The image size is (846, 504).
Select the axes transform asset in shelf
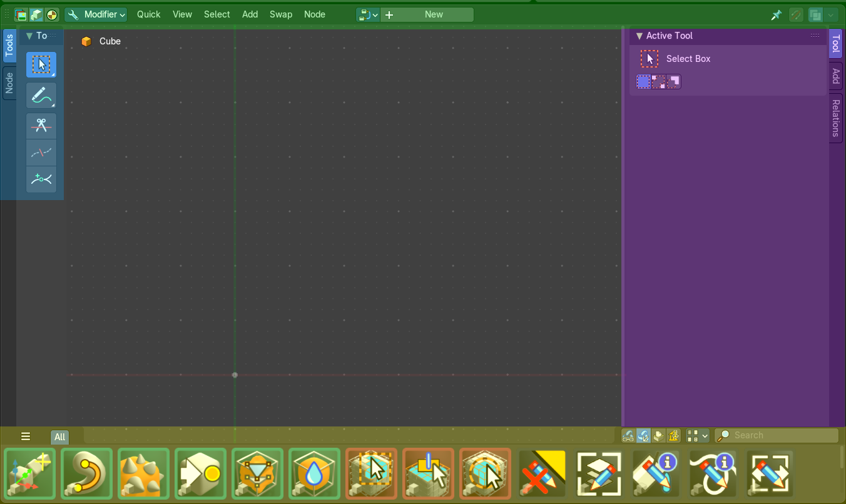30,474
